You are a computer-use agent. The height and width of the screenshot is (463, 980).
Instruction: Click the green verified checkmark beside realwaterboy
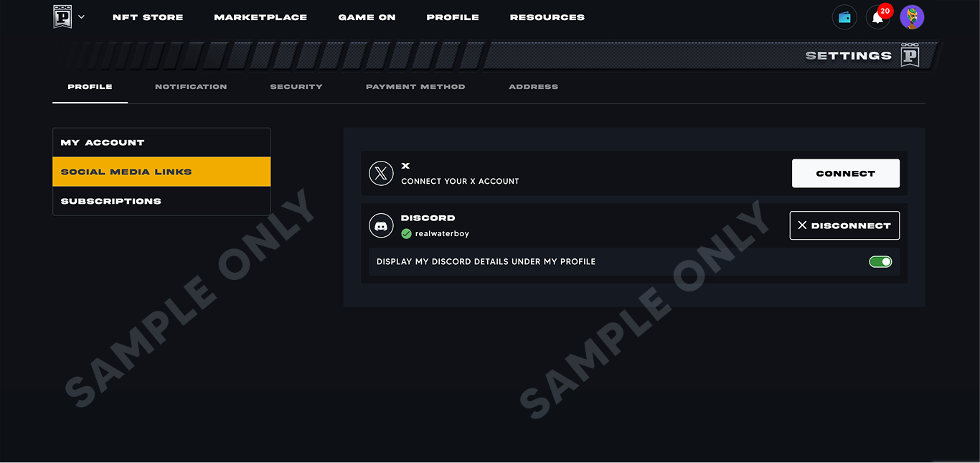tap(406, 233)
